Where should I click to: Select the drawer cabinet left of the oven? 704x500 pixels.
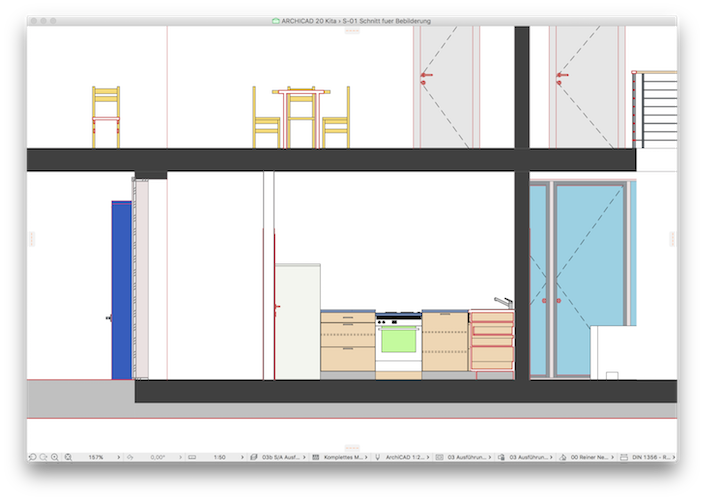pos(348,342)
